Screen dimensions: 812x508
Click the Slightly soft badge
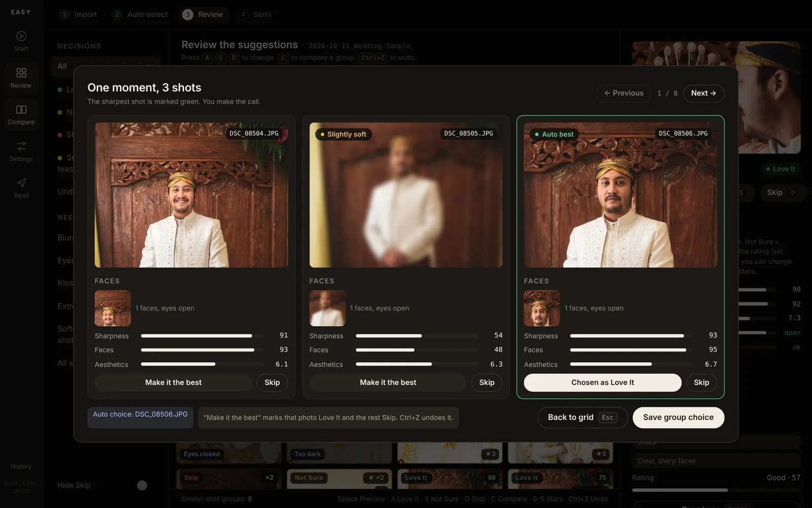click(x=344, y=134)
